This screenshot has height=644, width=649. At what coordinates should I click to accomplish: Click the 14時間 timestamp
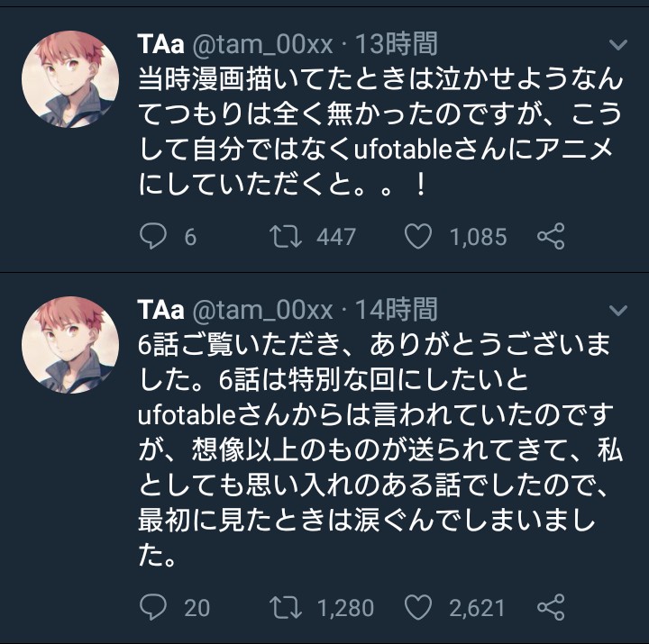(397, 310)
